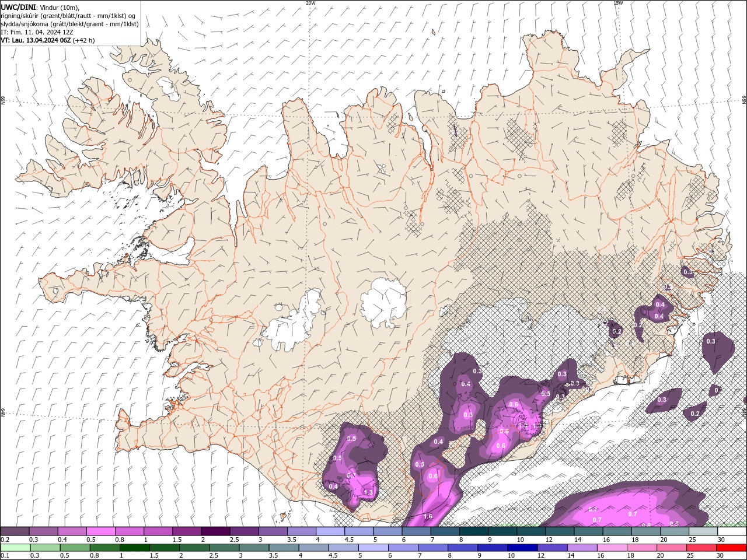Pick the upper-row legend swatch labeled 0.2
This screenshot has width=747, height=560.
pyautogui.click(x=15, y=531)
